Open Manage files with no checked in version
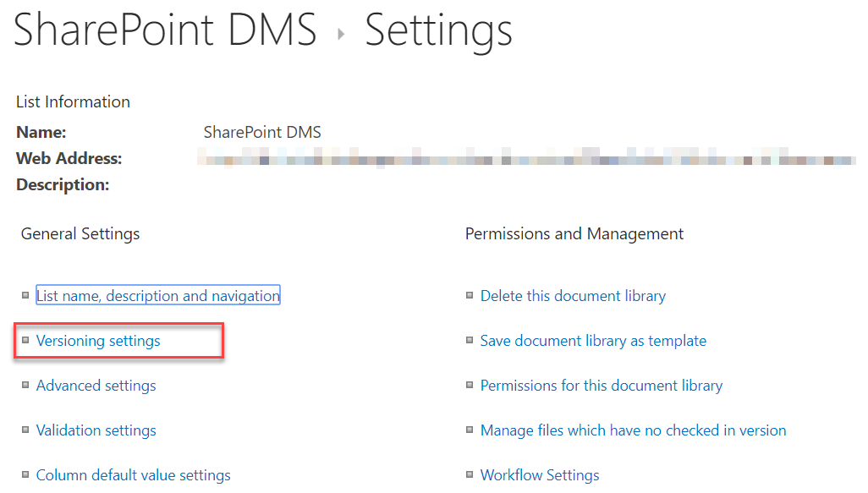The image size is (868, 493). (633, 430)
